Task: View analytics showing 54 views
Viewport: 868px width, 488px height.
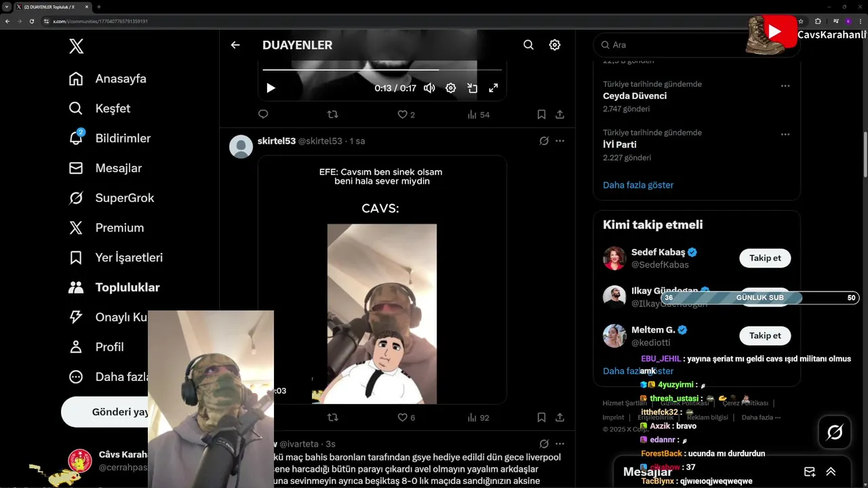Action: 478,115
